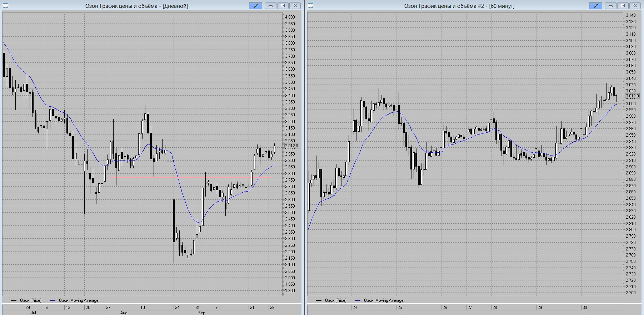Image resolution: width=644 pixels, height=315 pixels.
Task: Open the daily chart window's system menu icon
Action: tap(5, 6)
